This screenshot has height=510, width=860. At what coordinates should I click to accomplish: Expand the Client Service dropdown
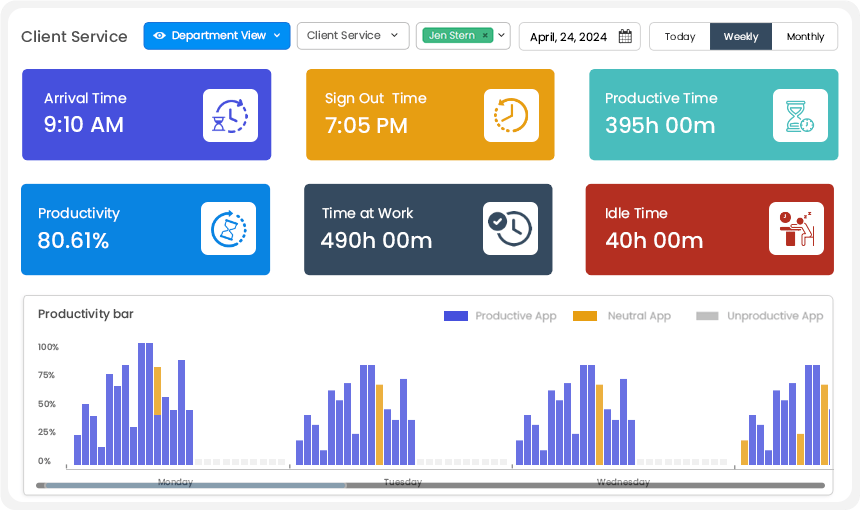tap(353, 36)
